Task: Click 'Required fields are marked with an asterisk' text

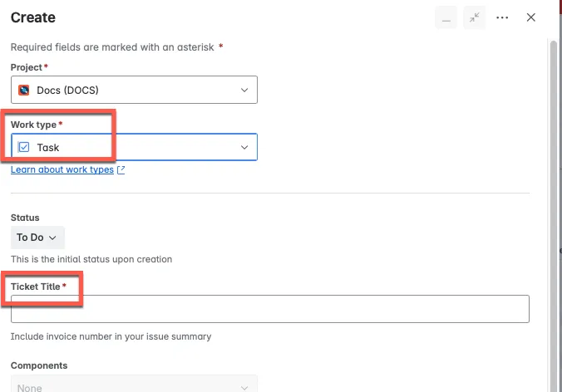Action: pyautogui.click(x=112, y=47)
